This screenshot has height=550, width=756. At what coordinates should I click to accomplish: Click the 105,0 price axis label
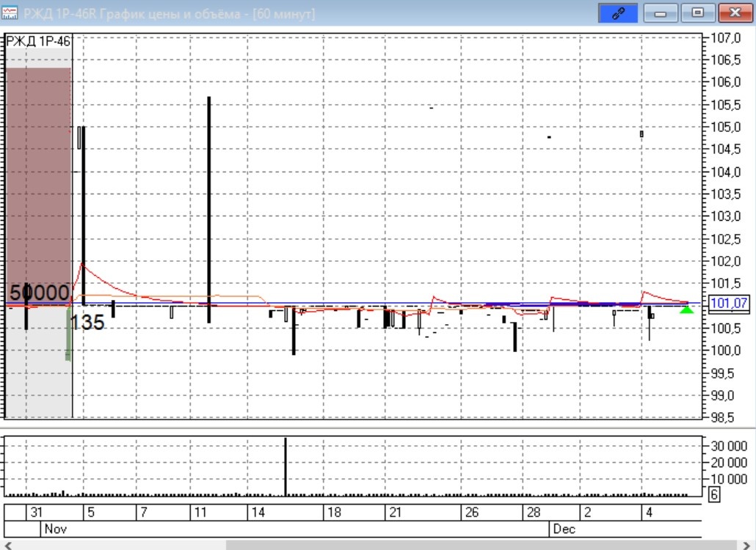click(726, 127)
